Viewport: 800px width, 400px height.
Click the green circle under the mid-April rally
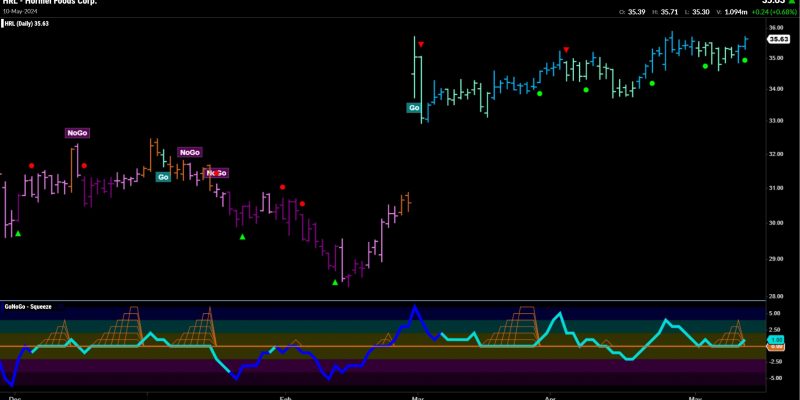click(652, 83)
